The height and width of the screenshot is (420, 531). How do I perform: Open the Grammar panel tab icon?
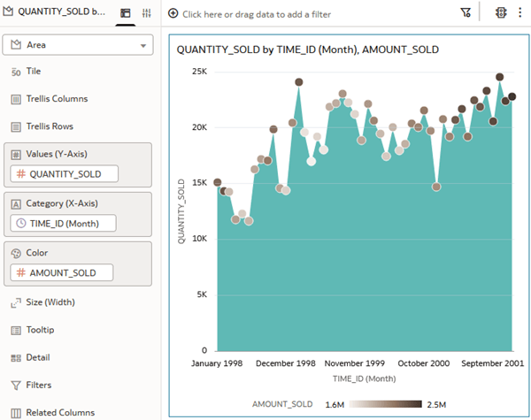coord(126,13)
